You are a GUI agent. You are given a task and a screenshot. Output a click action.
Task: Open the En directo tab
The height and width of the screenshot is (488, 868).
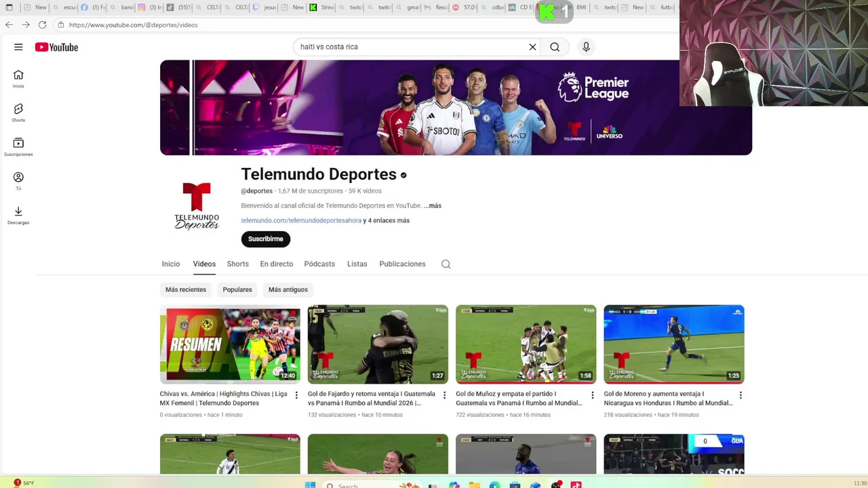click(x=277, y=264)
